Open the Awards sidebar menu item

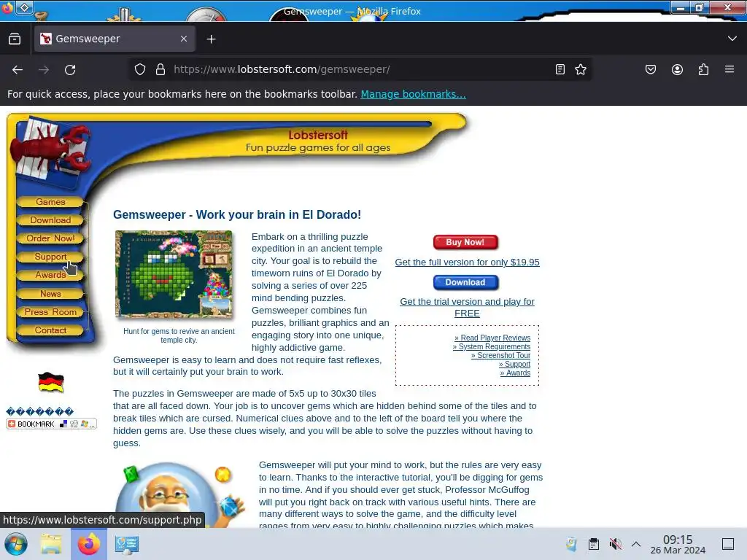tap(50, 275)
